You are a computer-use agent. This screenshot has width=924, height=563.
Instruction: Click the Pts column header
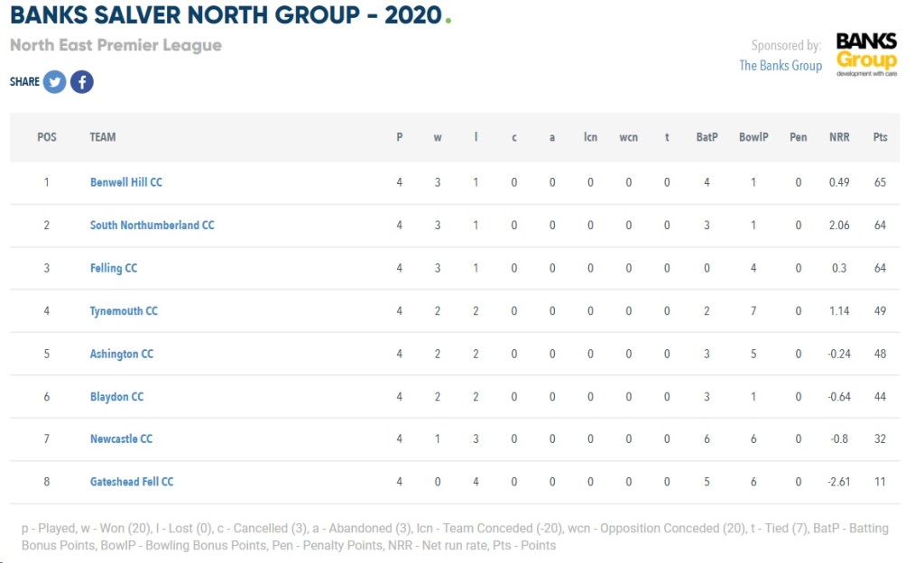tap(880, 137)
